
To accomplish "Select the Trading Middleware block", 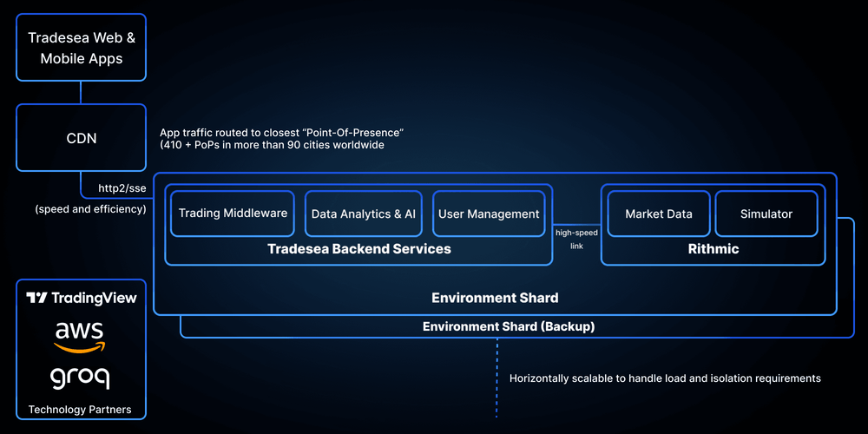I will tap(233, 214).
